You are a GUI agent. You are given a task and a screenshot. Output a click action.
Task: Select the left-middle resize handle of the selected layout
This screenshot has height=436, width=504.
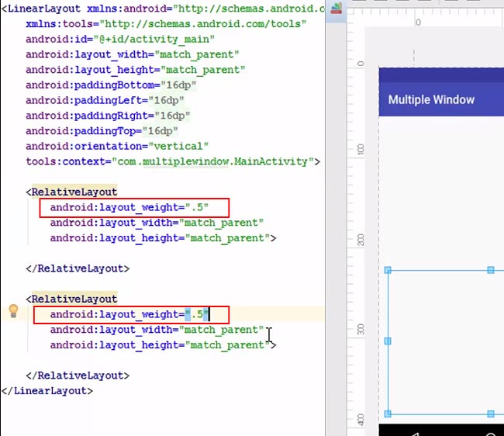[x=388, y=341]
